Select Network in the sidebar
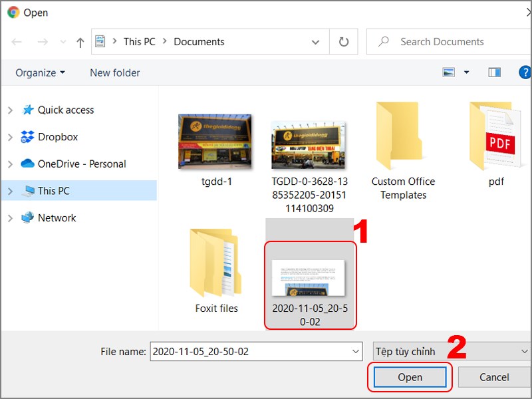Image resolution: width=532 pixels, height=399 pixels. pyautogui.click(x=57, y=218)
